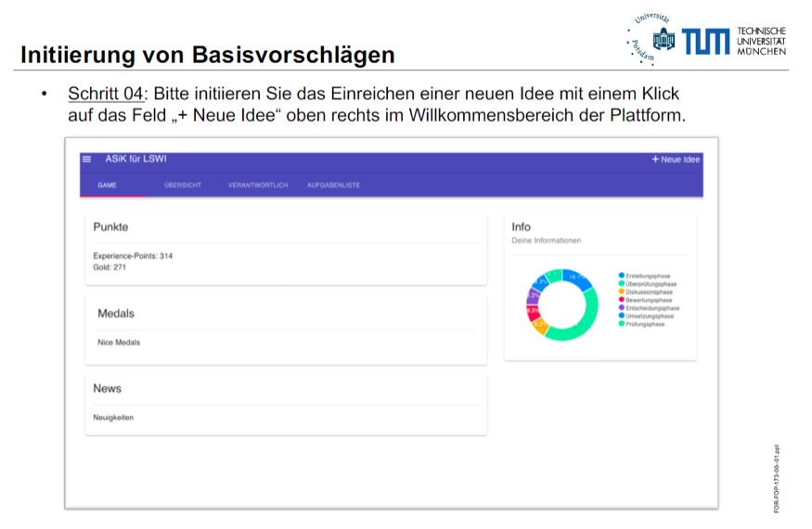Click the News card heading
The image size is (812, 529).
(x=108, y=388)
